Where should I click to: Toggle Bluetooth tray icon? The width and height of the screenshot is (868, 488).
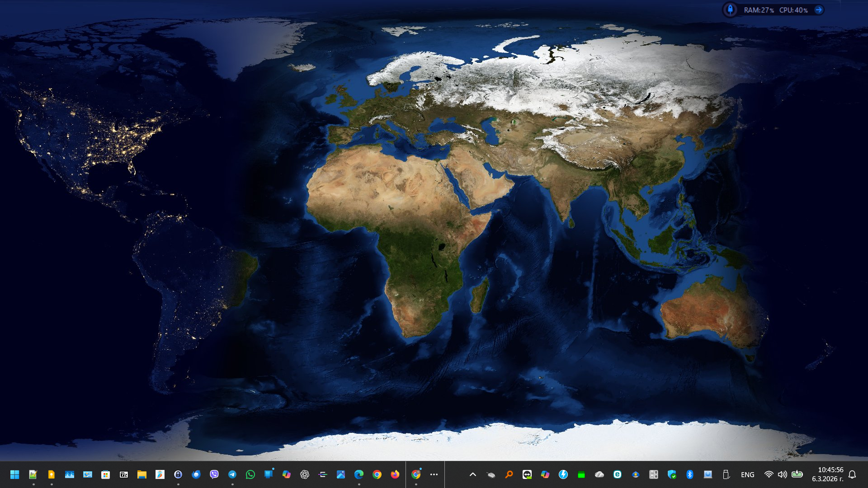point(690,474)
